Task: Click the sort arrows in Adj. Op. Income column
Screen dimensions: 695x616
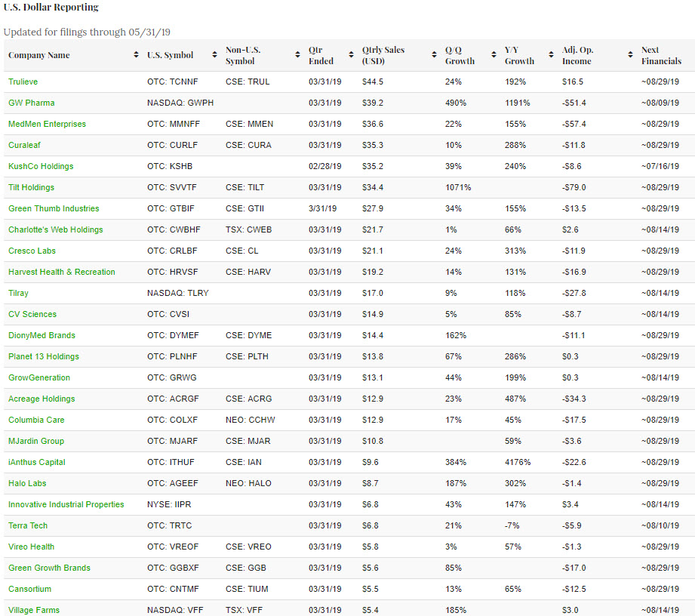Action: coord(630,55)
